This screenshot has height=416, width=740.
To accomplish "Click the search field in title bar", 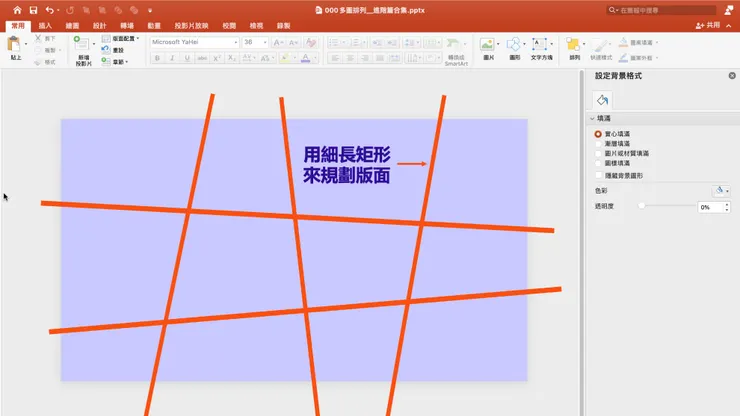I will [x=661, y=10].
